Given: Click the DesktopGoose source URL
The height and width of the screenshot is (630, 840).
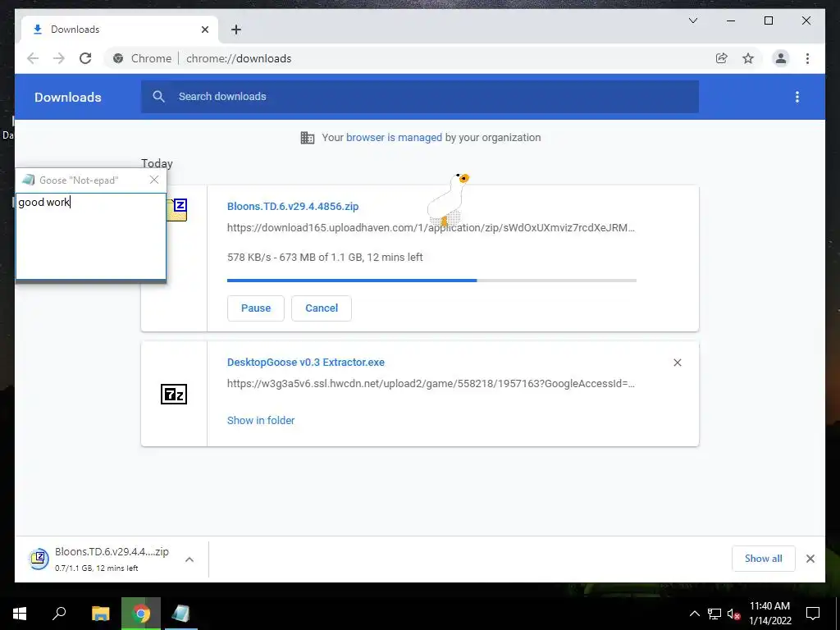Looking at the screenshot, I should 431,384.
